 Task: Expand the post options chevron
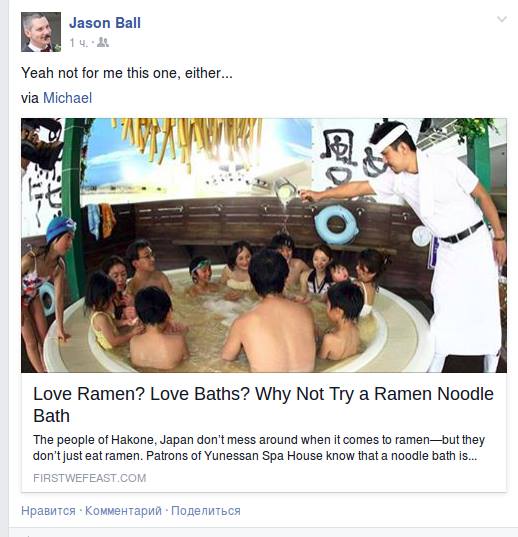pos(502,19)
